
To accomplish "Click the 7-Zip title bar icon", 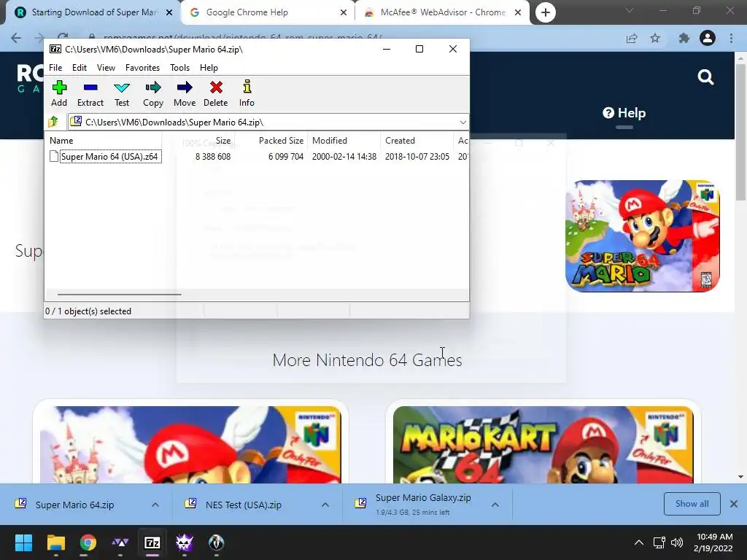I will coord(55,49).
